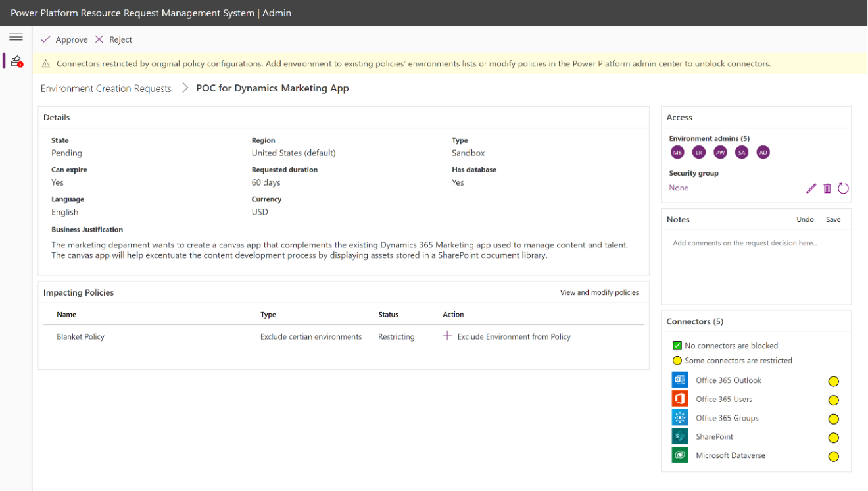This screenshot has height=491, width=868.
Task: Edit the Security group using the pencil icon
Action: click(811, 188)
